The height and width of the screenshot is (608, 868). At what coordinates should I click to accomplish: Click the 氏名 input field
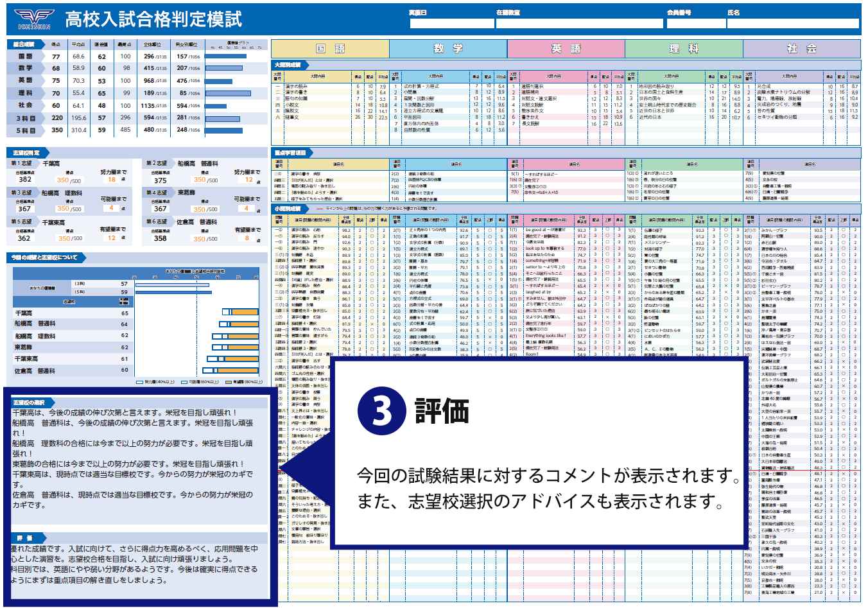[x=793, y=24]
